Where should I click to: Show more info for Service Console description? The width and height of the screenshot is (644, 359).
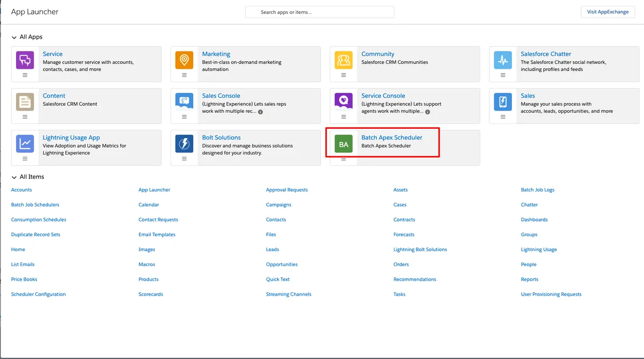[428, 112]
